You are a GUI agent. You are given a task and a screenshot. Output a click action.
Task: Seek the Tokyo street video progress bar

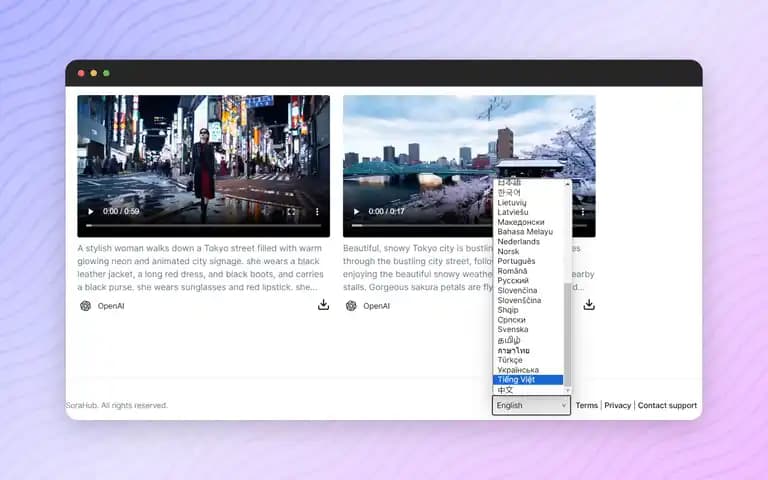[x=204, y=226]
